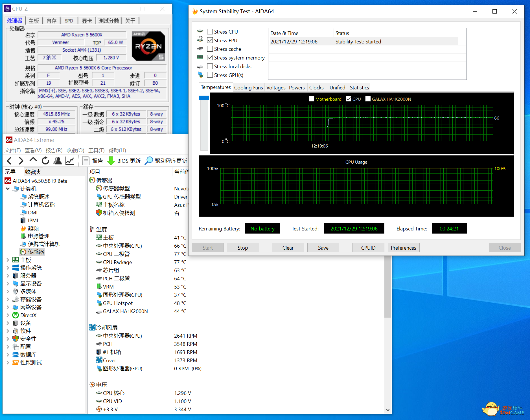
Task: Collapse the 计算机 tree node
Action: coord(8,189)
